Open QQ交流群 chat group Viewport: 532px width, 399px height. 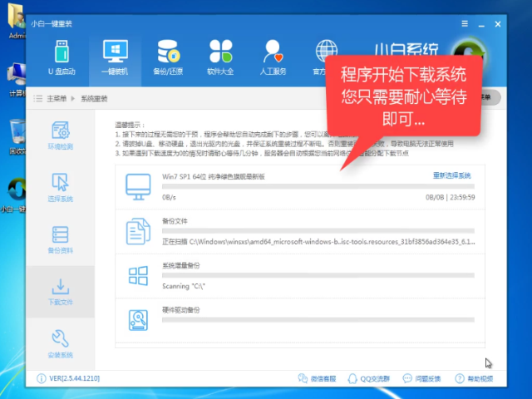369,379
